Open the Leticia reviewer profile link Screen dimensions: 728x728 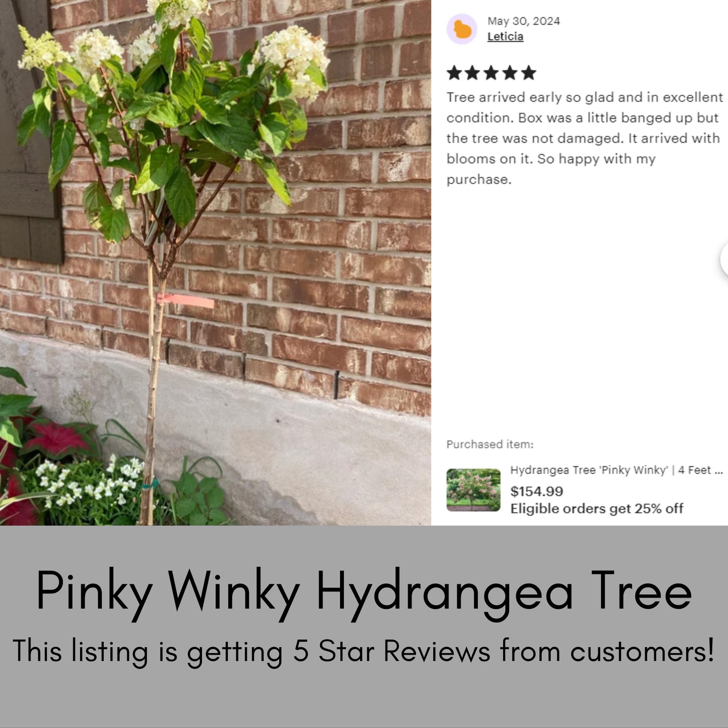point(505,37)
